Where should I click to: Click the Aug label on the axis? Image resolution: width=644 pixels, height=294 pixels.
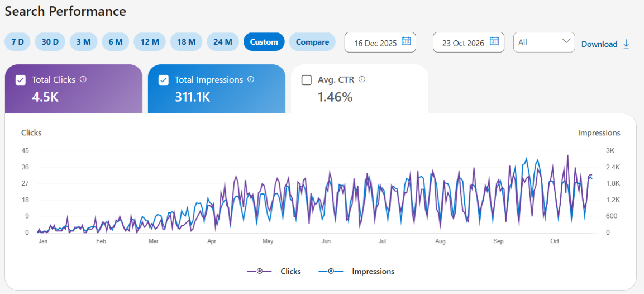point(441,241)
